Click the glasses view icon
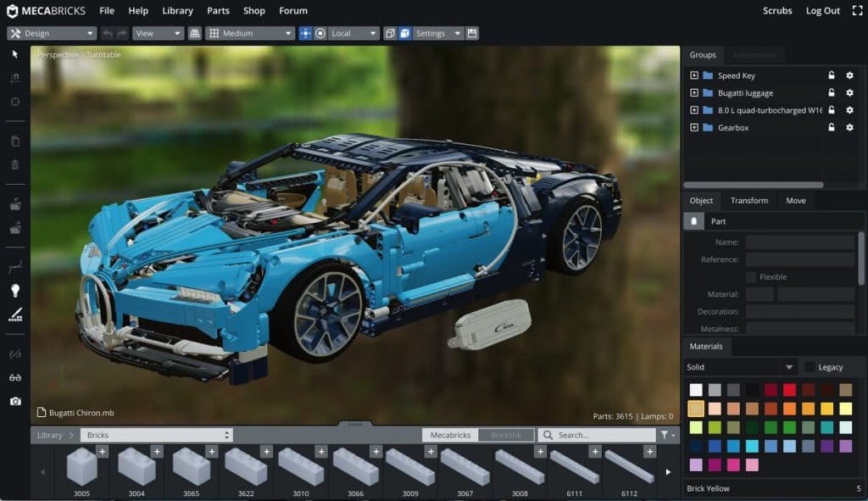This screenshot has height=501, width=868. (15, 377)
